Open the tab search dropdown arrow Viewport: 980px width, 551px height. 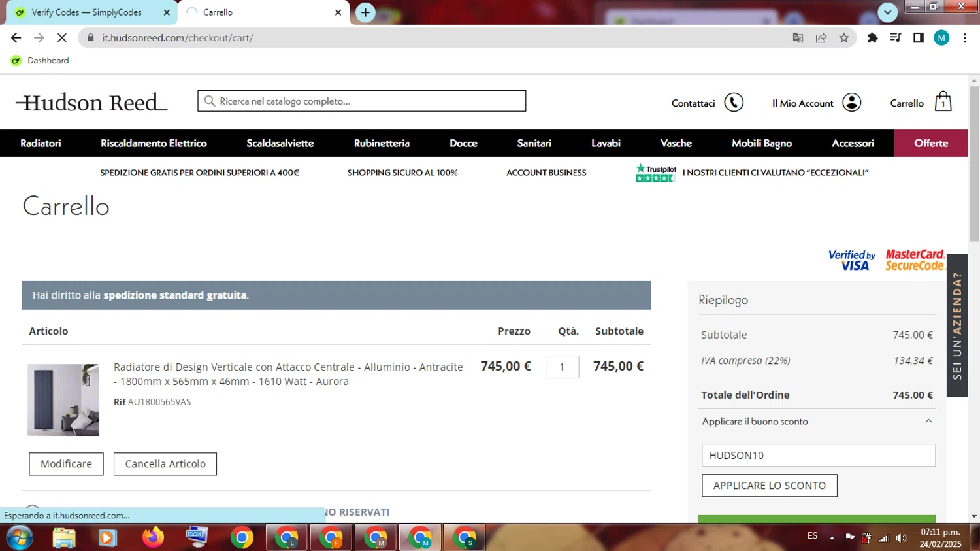(887, 12)
